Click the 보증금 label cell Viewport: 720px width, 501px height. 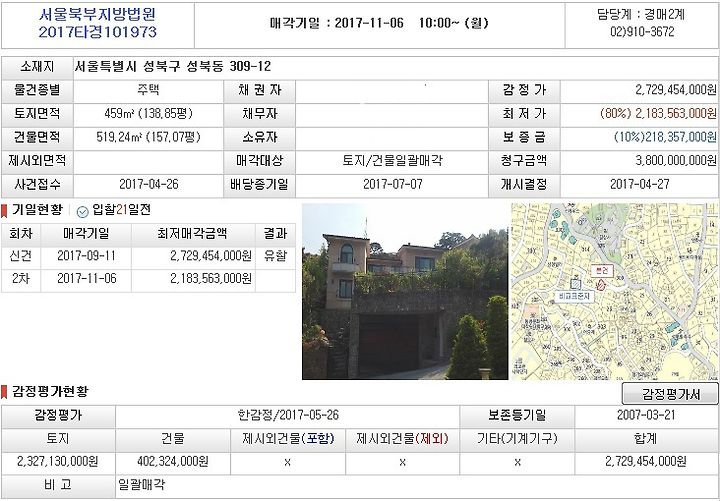pos(524,138)
